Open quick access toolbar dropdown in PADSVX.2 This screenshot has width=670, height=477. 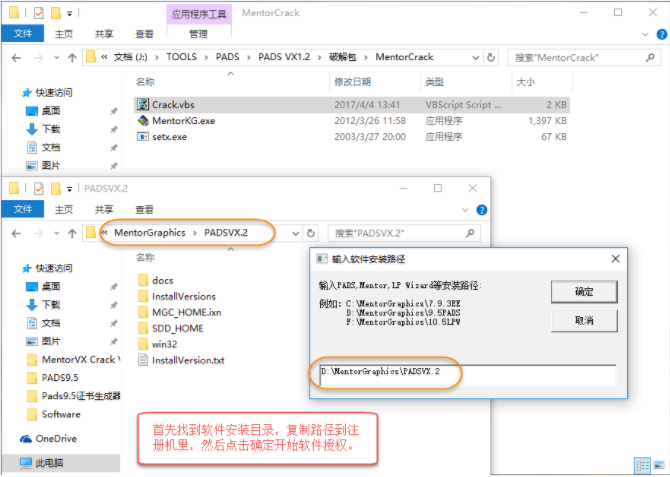[x=69, y=188]
